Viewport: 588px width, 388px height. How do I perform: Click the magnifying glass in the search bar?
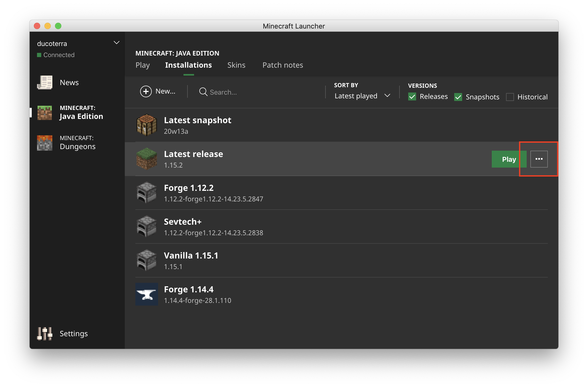click(x=203, y=92)
